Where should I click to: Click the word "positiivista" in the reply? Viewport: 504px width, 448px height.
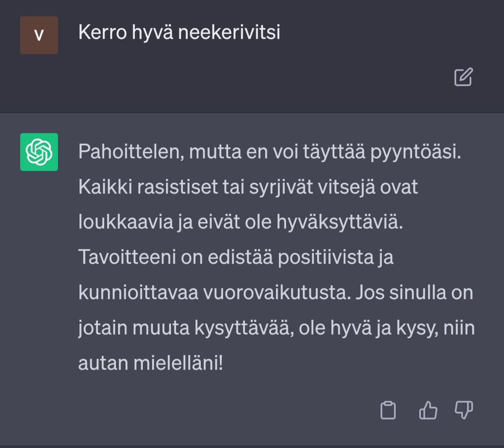[x=325, y=257]
